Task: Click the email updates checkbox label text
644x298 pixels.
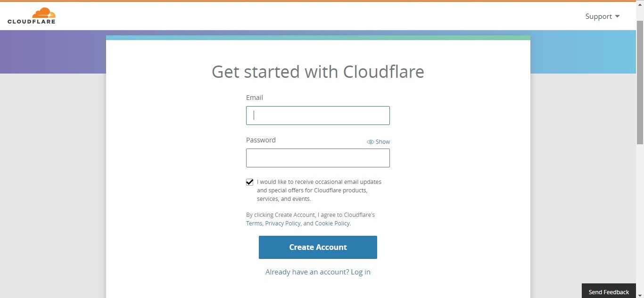Action: [319, 190]
